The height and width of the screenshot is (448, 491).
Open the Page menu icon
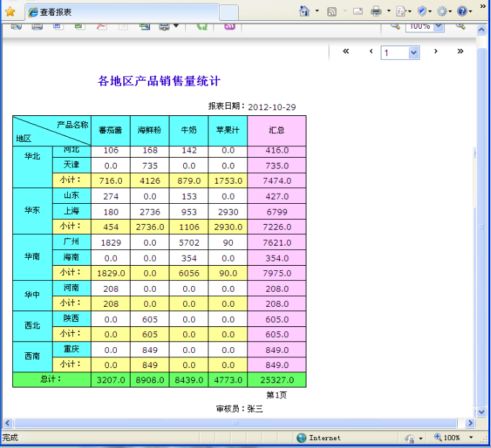(x=401, y=12)
